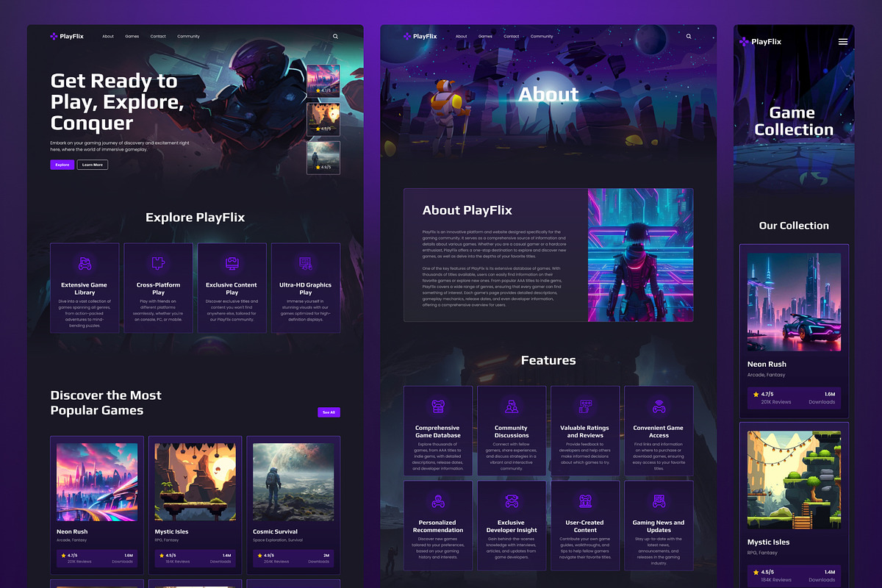Click '264K Reviews' on Cosmic Survival card

point(276,562)
